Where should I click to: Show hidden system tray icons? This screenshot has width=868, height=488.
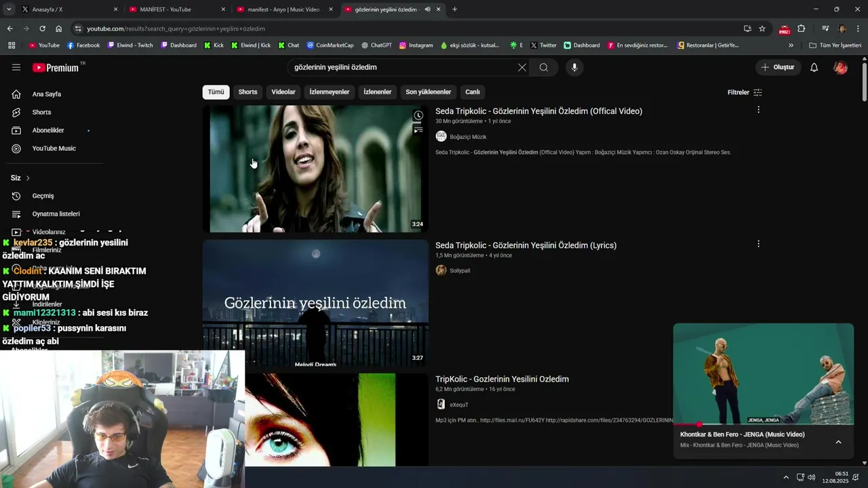786,477
